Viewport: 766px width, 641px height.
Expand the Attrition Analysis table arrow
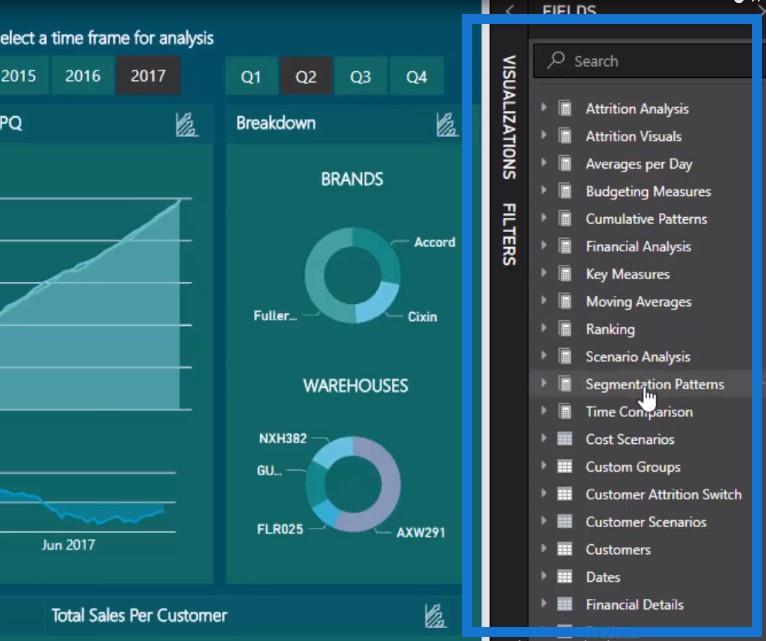pos(543,107)
